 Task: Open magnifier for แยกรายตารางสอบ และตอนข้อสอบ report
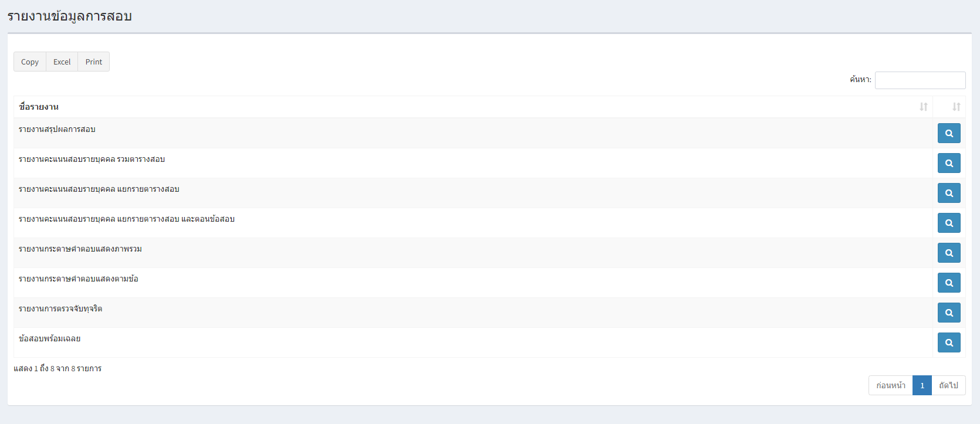(x=949, y=223)
